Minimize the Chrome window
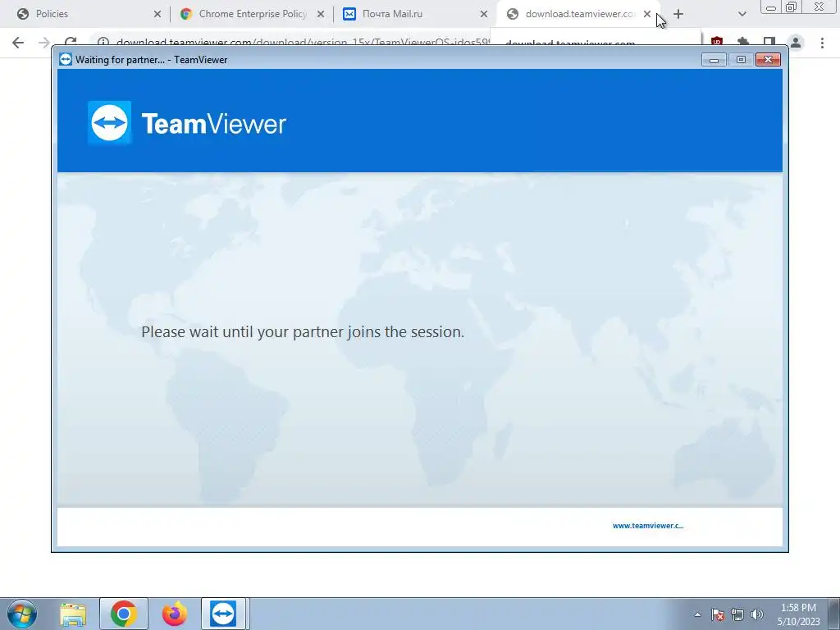 (x=770, y=7)
